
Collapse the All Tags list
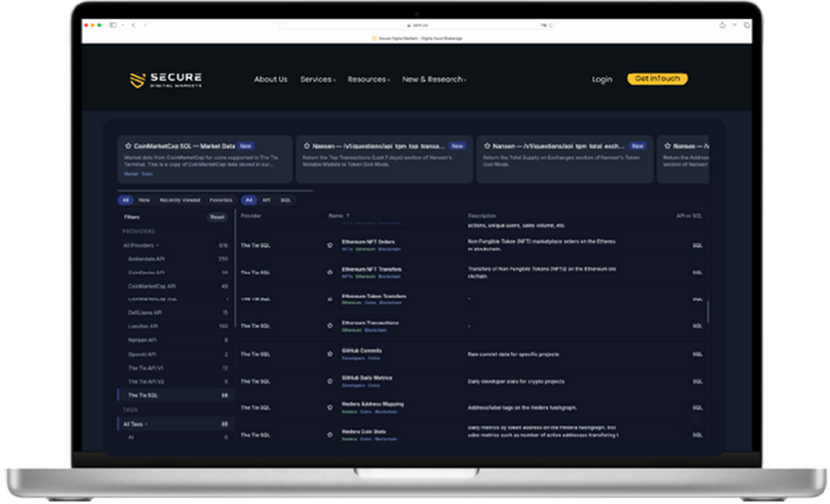click(135, 424)
